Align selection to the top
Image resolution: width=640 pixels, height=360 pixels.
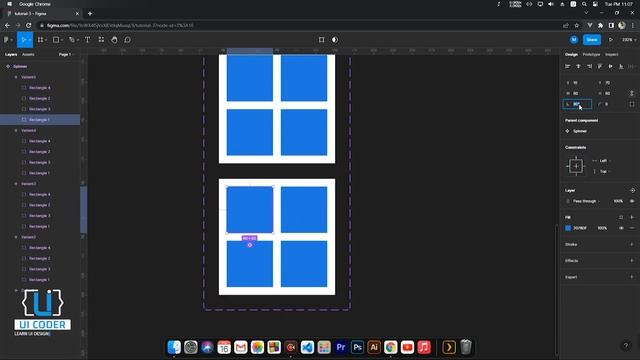coord(600,66)
